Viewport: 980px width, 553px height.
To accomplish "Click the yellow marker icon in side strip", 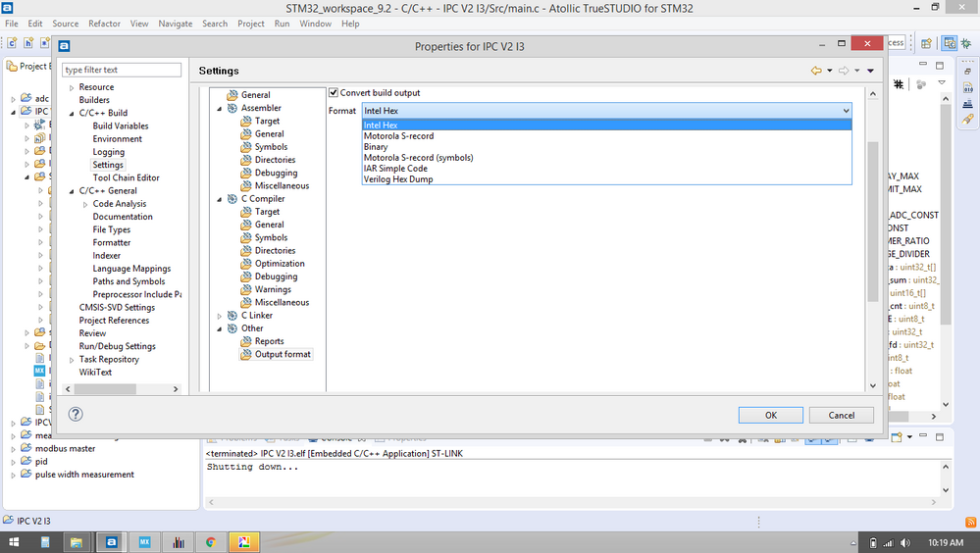I will point(967,119).
